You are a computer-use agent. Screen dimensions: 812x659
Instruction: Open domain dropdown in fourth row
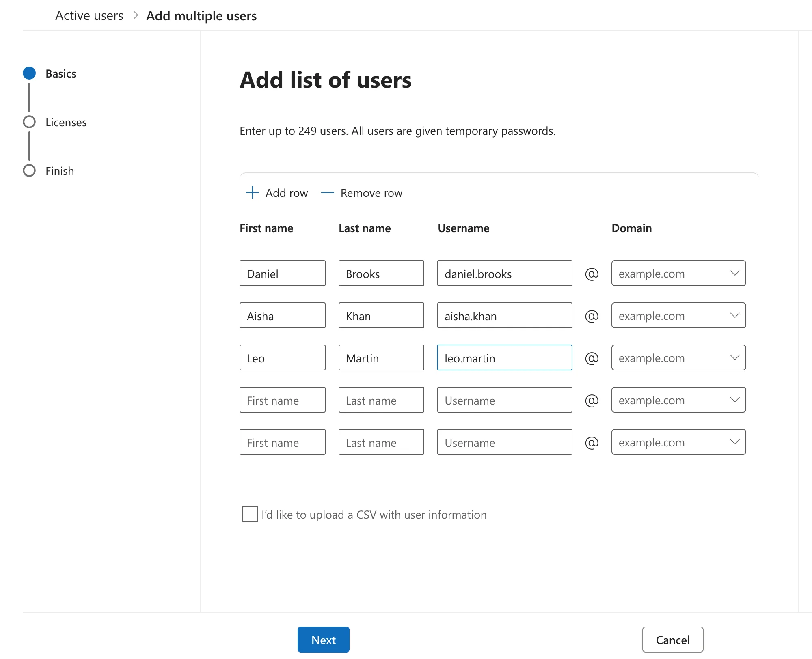[678, 400]
